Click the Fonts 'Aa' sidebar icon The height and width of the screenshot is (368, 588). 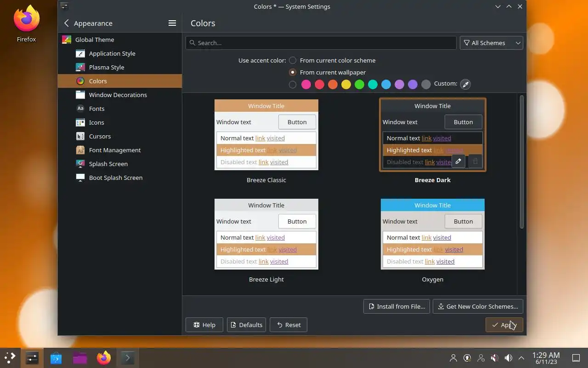(x=80, y=109)
